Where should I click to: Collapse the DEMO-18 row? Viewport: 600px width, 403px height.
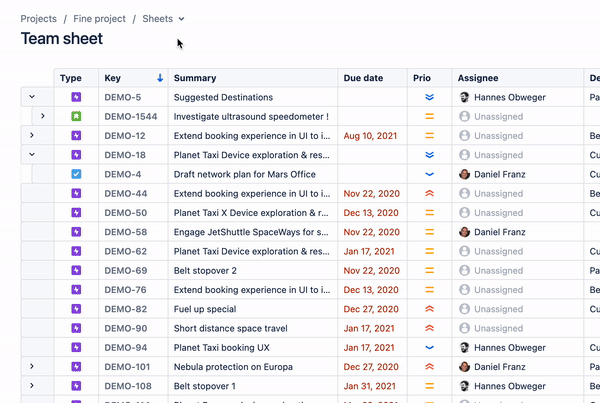point(32,155)
